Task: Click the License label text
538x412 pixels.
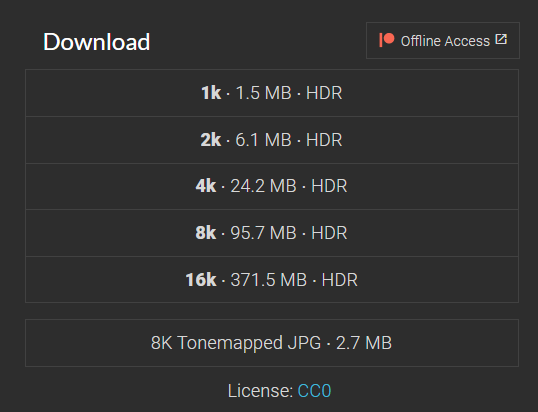Action: (260, 391)
